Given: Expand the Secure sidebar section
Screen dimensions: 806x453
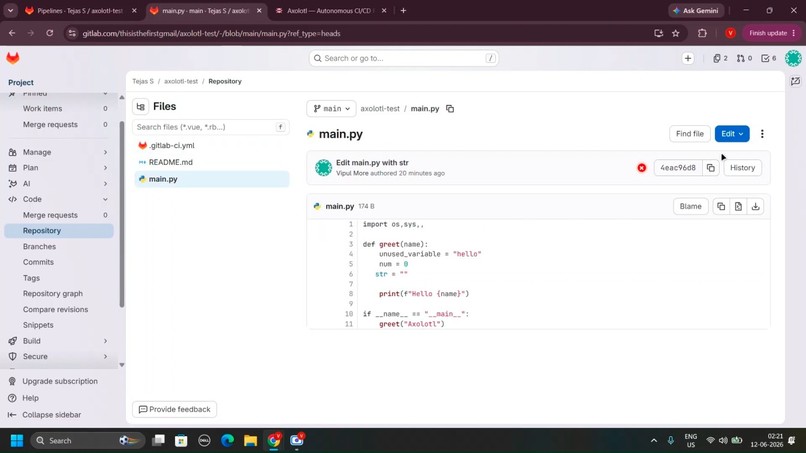Looking at the screenshot, I should [x=59, y=356].
